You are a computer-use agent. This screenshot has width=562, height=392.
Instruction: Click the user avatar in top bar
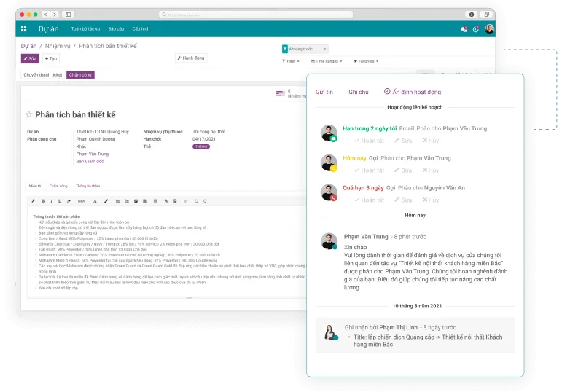click(x=489, y=29)
